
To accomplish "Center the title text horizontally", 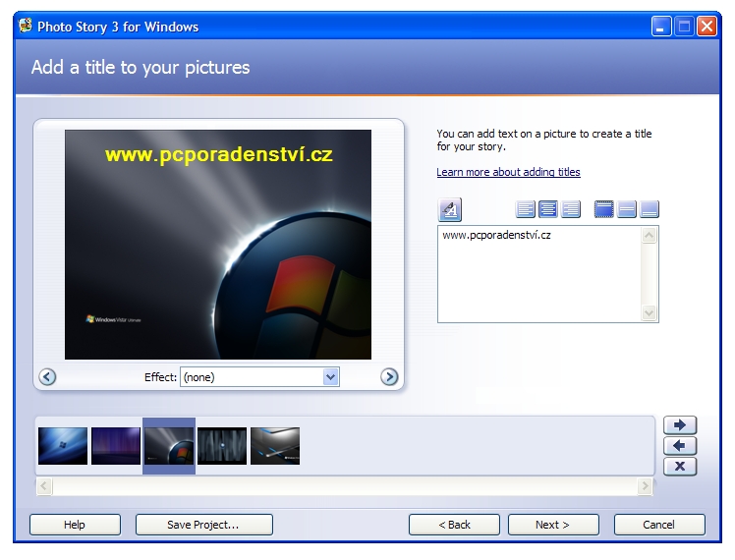I will (x=547, y=209).
